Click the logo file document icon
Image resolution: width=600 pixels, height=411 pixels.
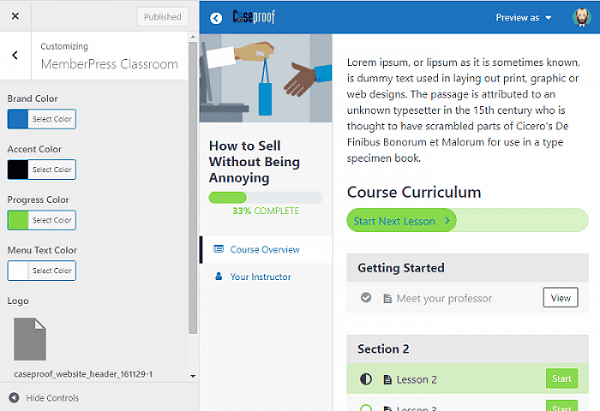tap(30, 339)
